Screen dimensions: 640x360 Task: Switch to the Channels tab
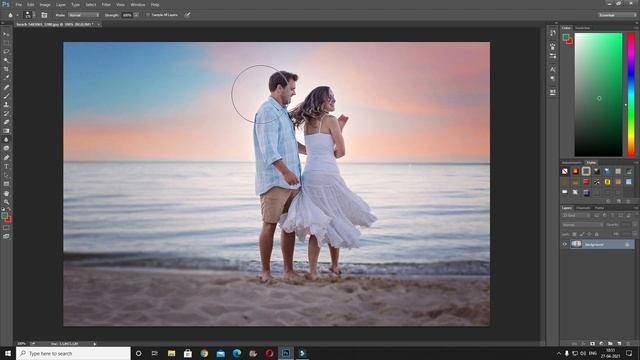(583, 208)
